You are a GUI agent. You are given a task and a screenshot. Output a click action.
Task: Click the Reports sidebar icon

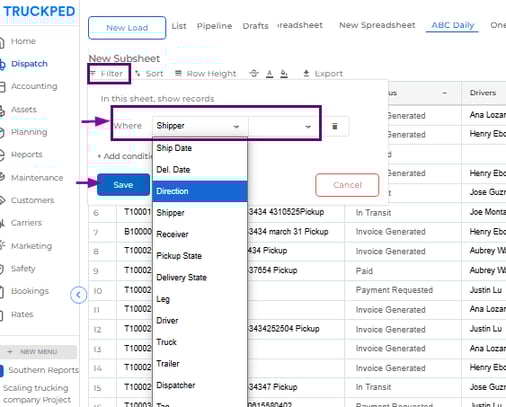2,155
